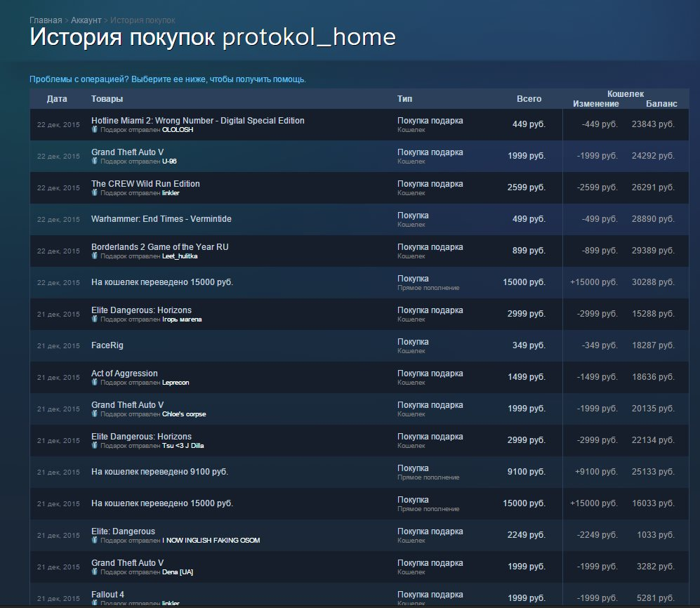Click the Кошелек header label
This screenshot has height=608, width=700.
626,94
